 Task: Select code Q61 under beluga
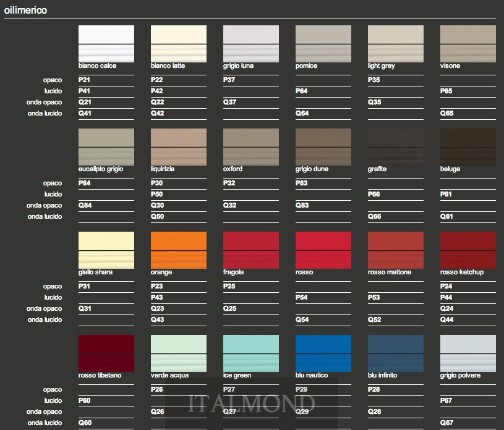click(x=446, y=216)
